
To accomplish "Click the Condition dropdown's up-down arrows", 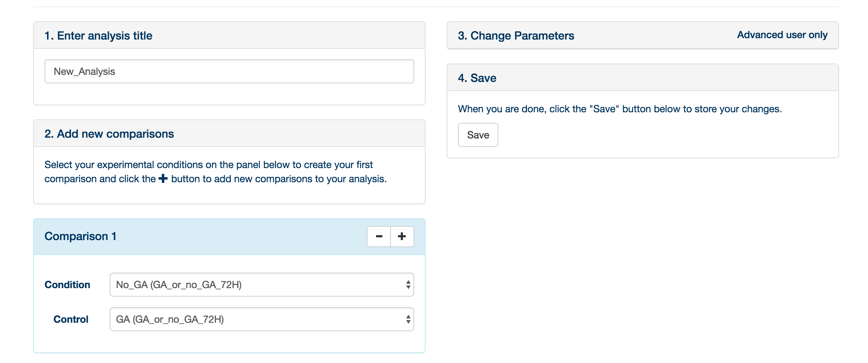I will point(408,285).
